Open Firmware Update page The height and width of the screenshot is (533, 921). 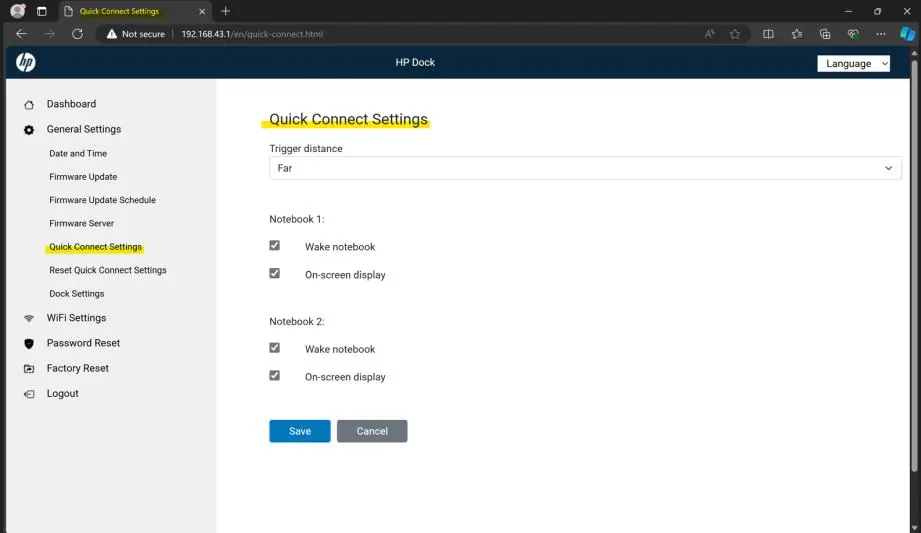[x=83, y=177]
